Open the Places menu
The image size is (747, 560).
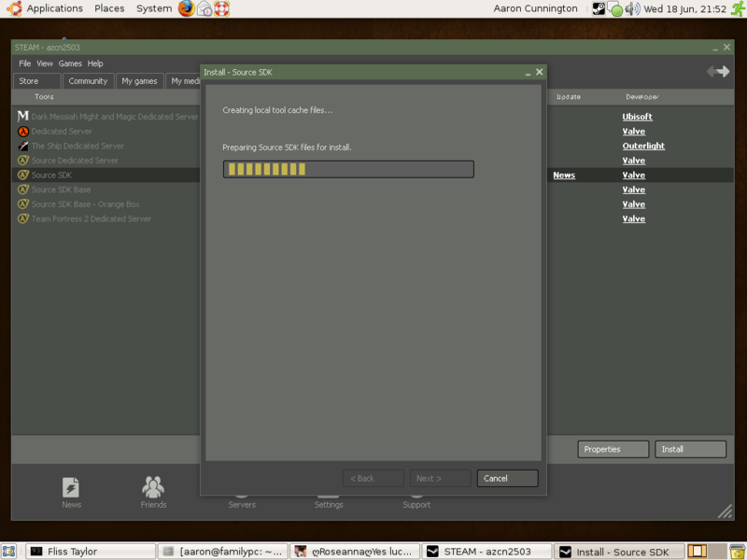(109, 8)
